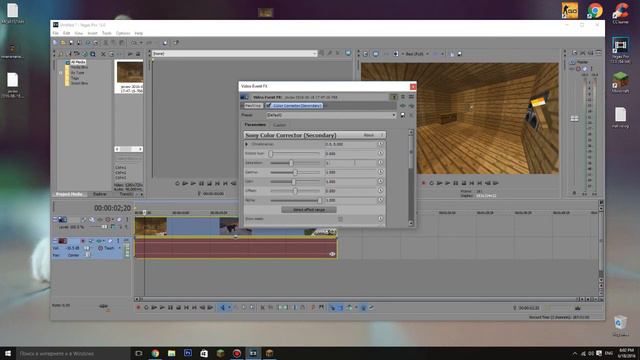
Task: Click the Remove Selected Media X icon
Action: coord(103,54)
